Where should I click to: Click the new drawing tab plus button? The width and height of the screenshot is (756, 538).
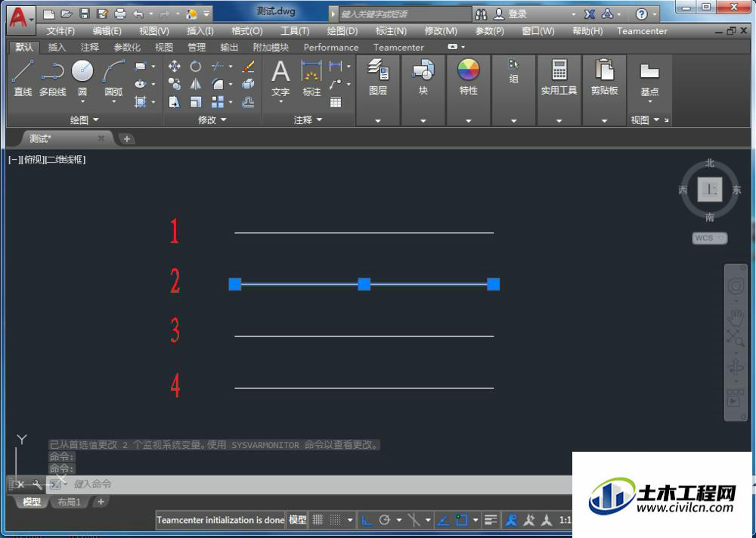127,139
